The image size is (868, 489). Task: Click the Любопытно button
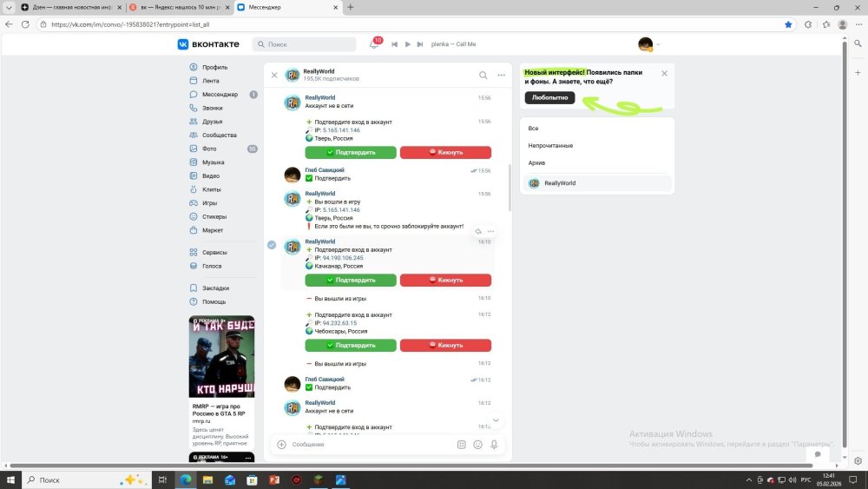(x=549, y=97)
